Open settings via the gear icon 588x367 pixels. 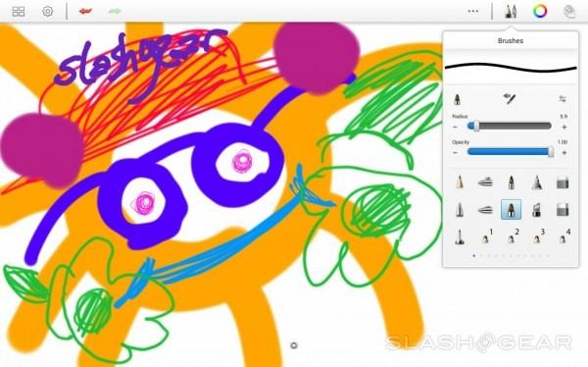tap(47, 11)
